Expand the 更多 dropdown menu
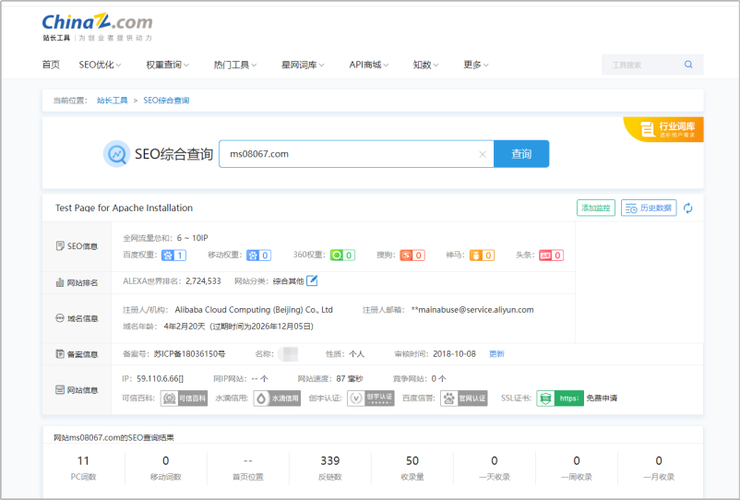This screenshot has height=500, width=740. pyautogui.click(x=476, y=65)
